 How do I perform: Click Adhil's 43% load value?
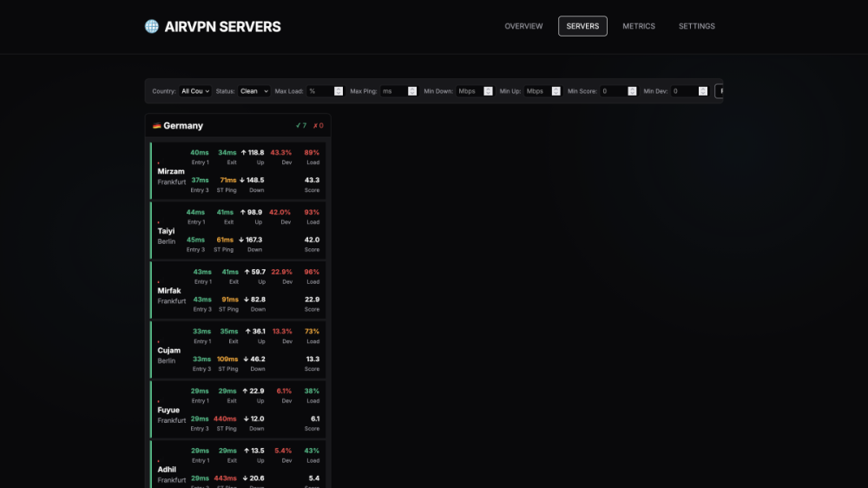[x=312, y=451]
